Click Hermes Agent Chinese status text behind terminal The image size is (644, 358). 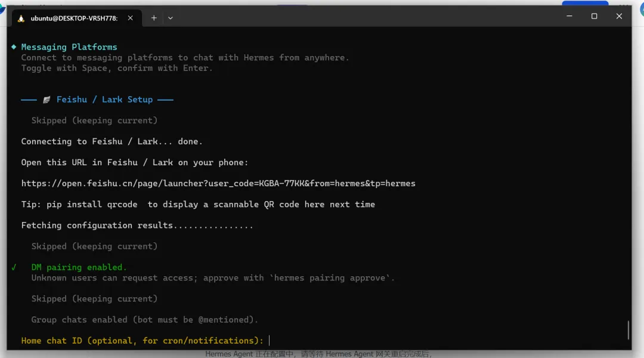pyautogui.click(x=318, y=354)
